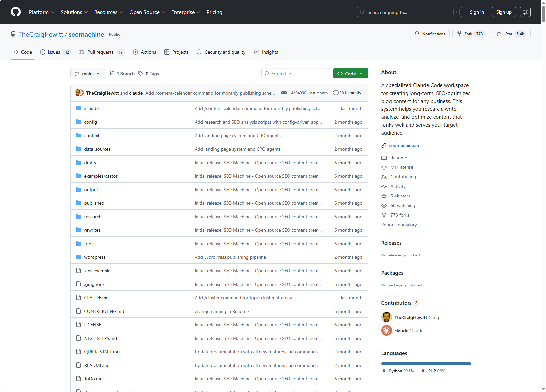The image size is (546, 392).
Task: Open the GitHub homepage logo
Action: [16, 12]
